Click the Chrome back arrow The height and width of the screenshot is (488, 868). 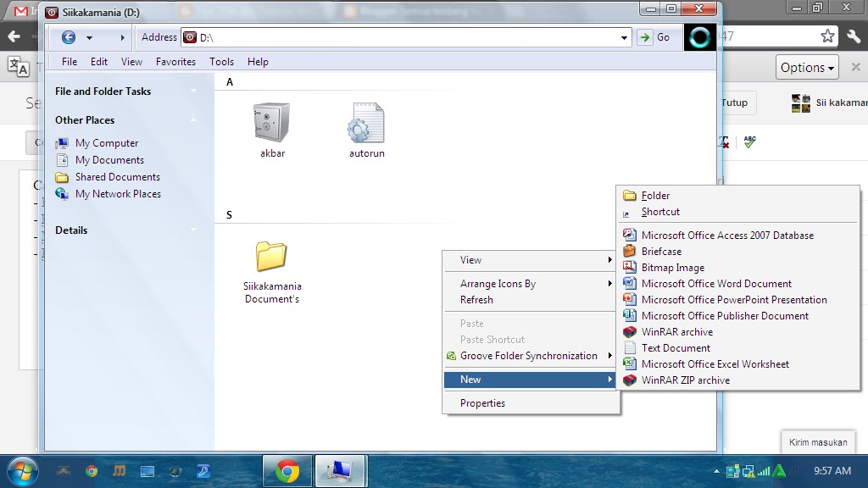14,36
